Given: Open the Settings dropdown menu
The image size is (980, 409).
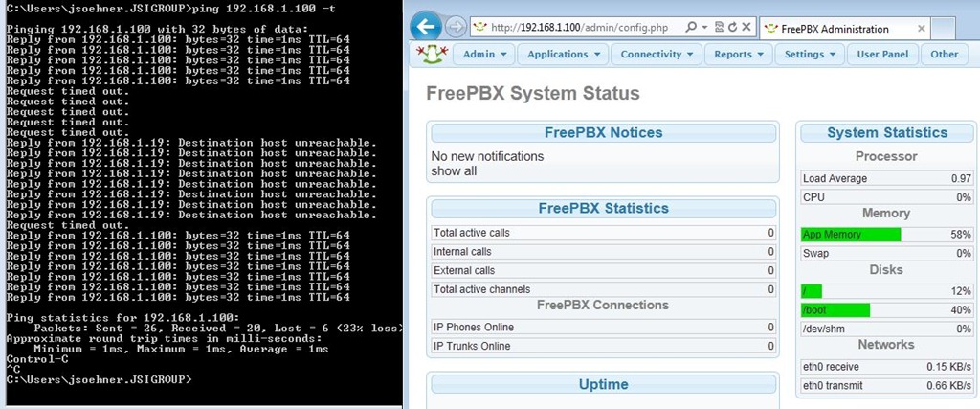Looking at the screenshot, I should [810, 55].
